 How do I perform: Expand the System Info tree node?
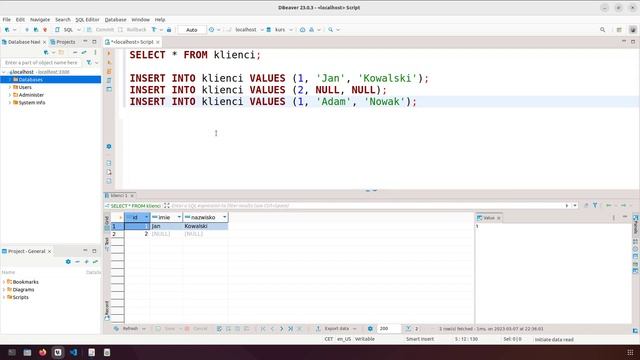coord(10,103)
